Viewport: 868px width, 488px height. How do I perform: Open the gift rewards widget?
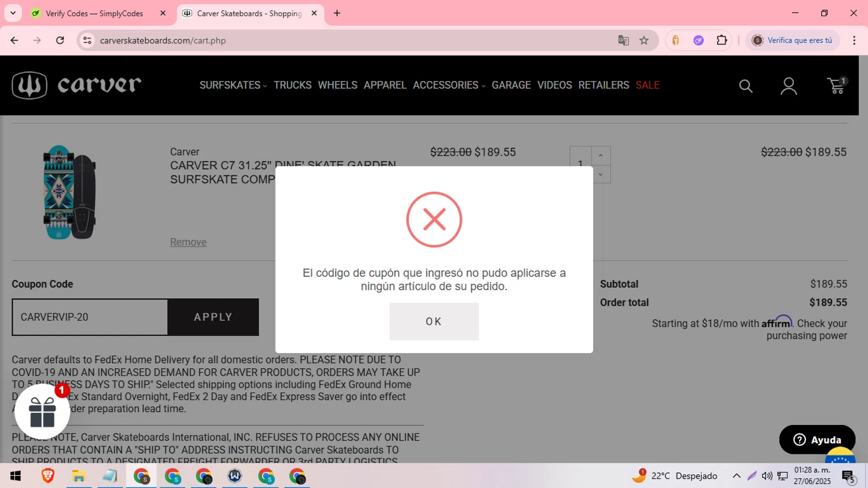pyautogui.click(x=42, y=412)
